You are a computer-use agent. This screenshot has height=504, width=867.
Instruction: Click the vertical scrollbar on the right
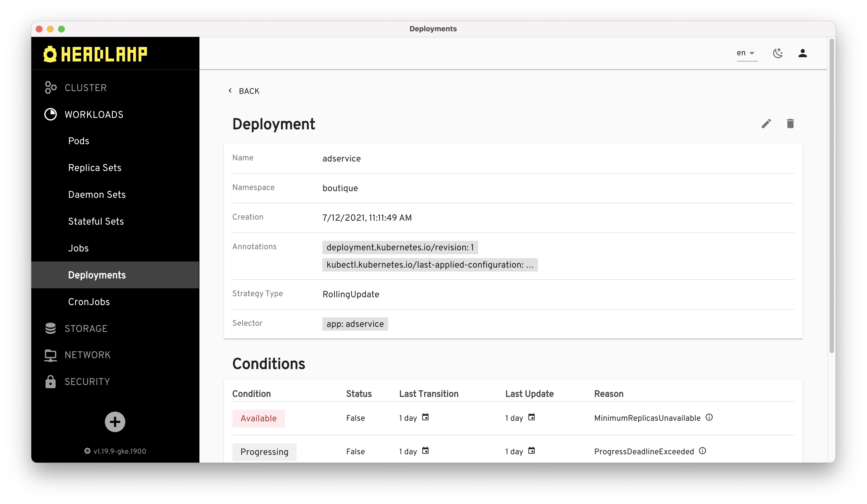tap(831, 196)
